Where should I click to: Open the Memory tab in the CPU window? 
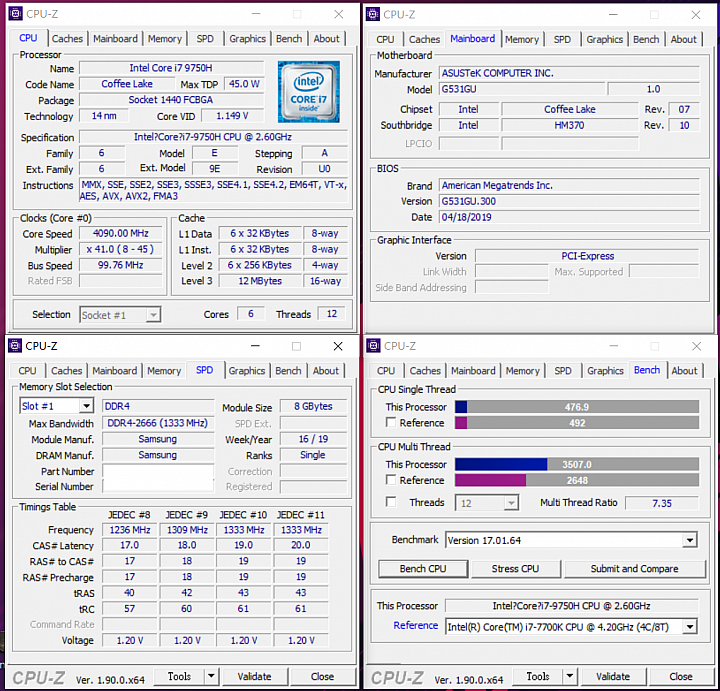tap(164, 39)
